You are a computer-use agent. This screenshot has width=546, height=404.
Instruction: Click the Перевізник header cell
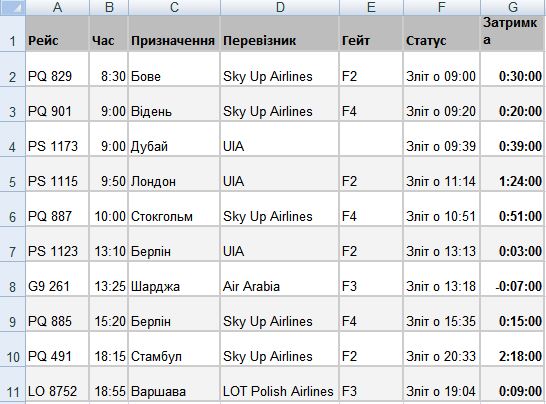pos(280,33)
